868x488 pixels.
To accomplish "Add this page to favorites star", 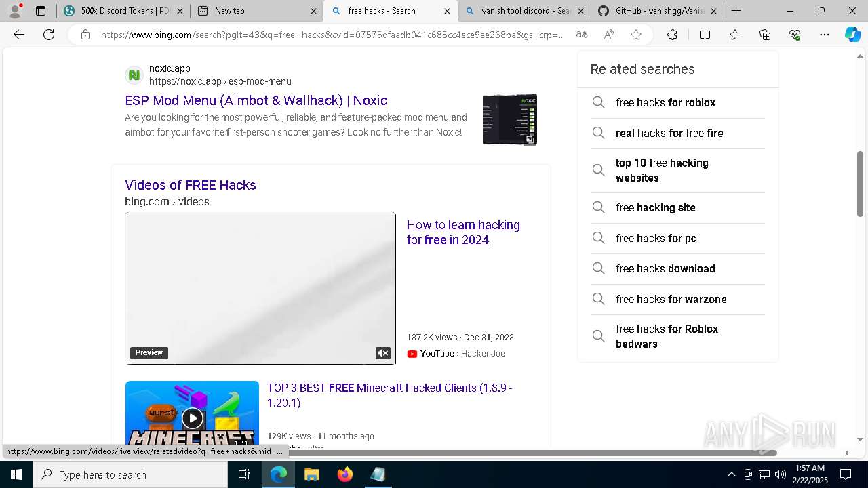I will (x=636, y=35).
